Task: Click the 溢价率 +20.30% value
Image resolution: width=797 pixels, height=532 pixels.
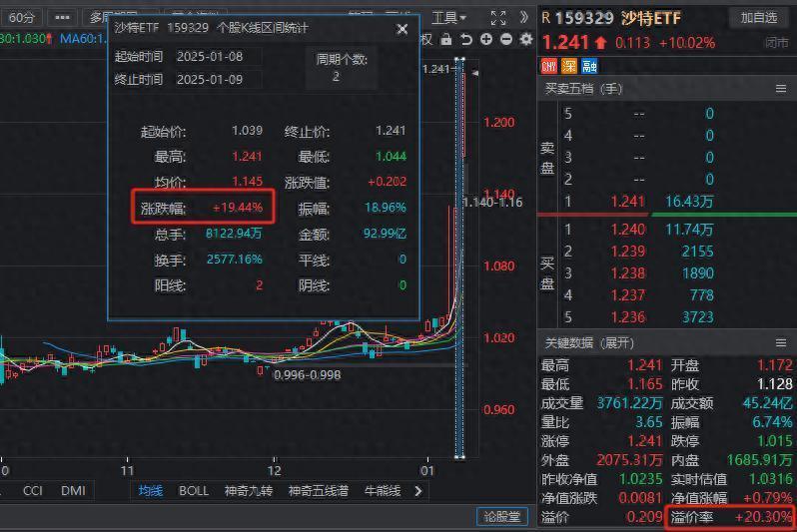Action: (x=764, y=517)
